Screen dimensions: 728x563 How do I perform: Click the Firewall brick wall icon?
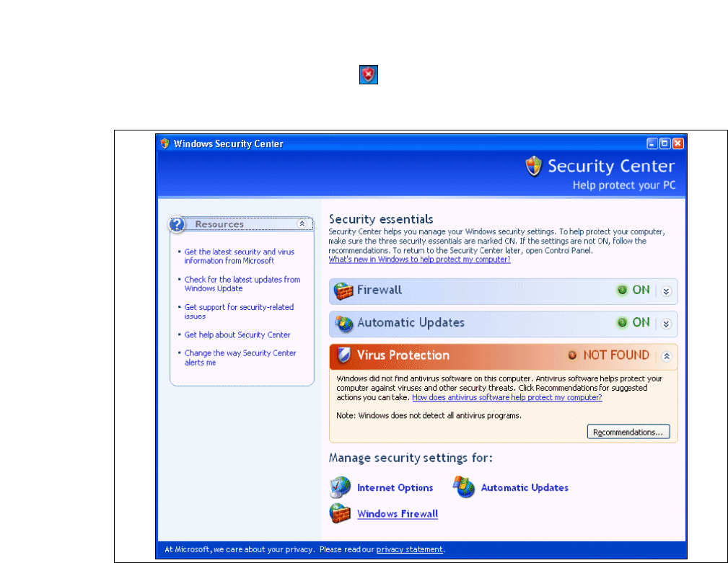click(x=343, y=291)
